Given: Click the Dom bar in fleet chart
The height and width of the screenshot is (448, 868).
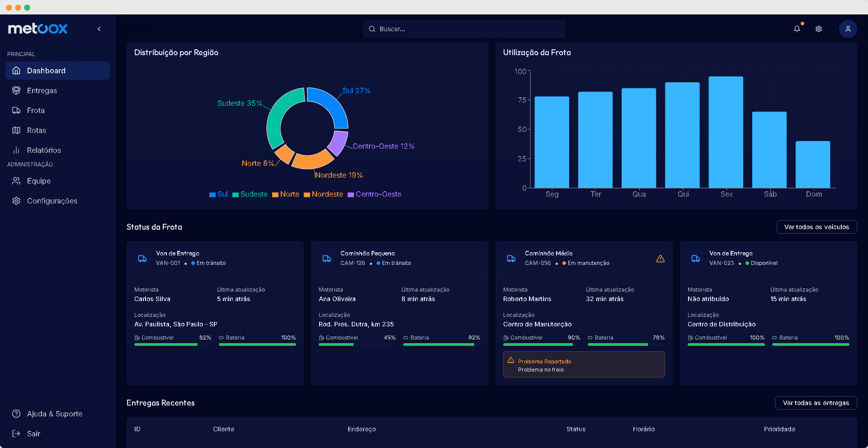Looking at the screenshot, I should coord(813,165).
